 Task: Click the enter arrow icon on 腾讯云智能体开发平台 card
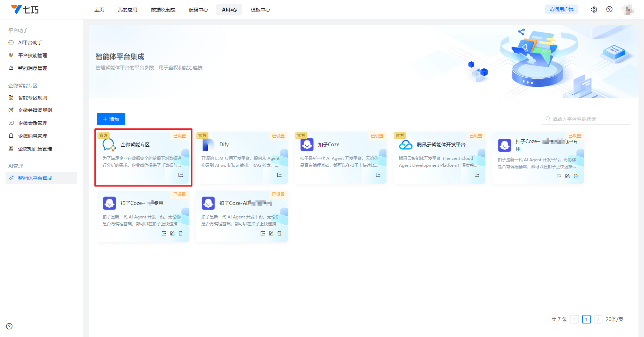coord(477,175)
